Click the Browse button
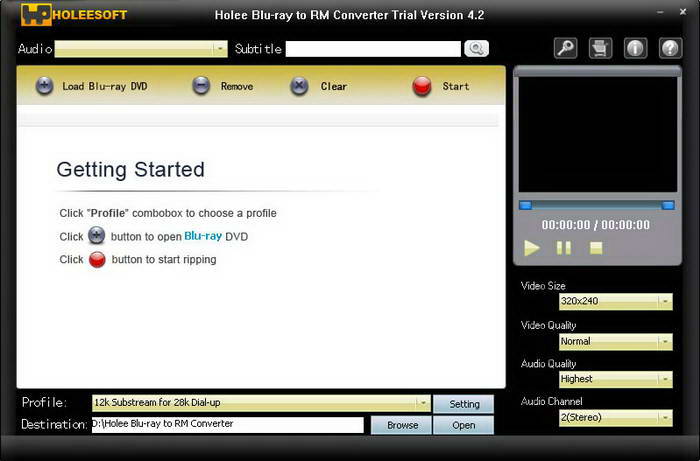 pyautogui.click(x=402, y=425)
